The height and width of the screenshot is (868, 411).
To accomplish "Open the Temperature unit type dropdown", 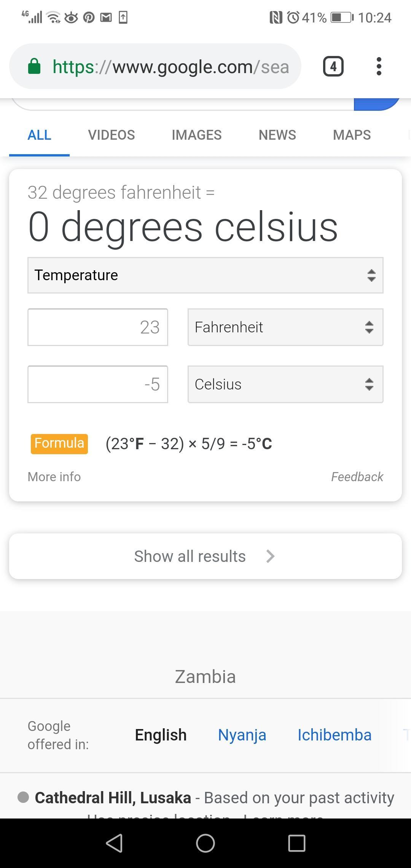I will click(205, 275).
